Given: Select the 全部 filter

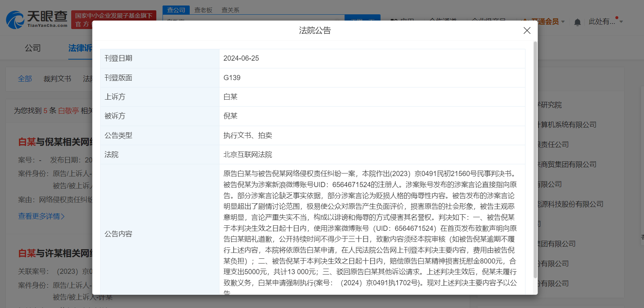Looking at the screenshot, I should pyautogui.click(x=25, y=79).
